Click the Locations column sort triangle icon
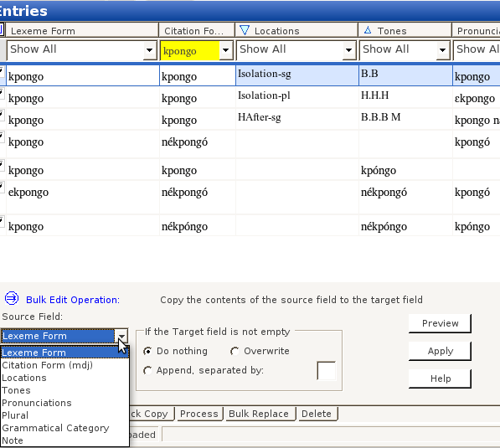 [x=245, y=30]
